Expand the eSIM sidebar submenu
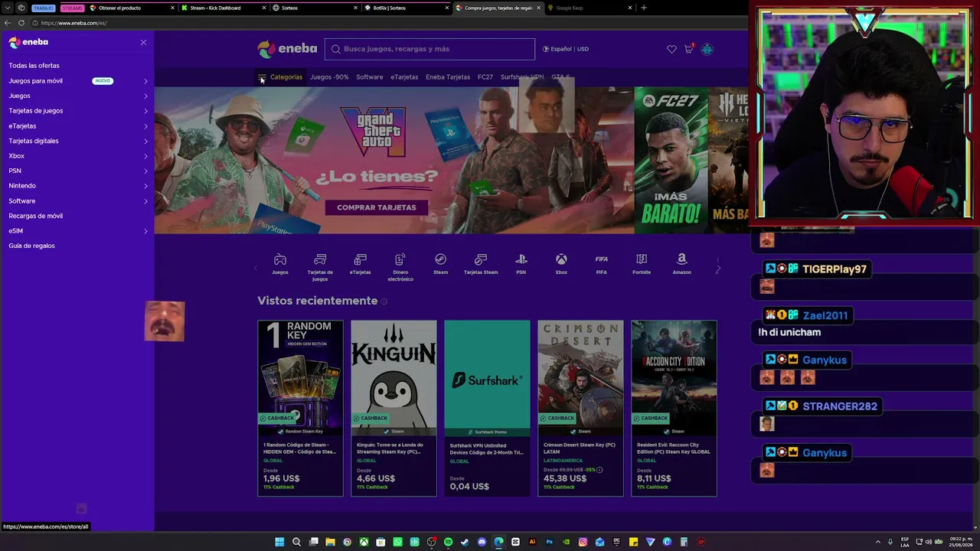980x551 pixels. coord(145,231)
